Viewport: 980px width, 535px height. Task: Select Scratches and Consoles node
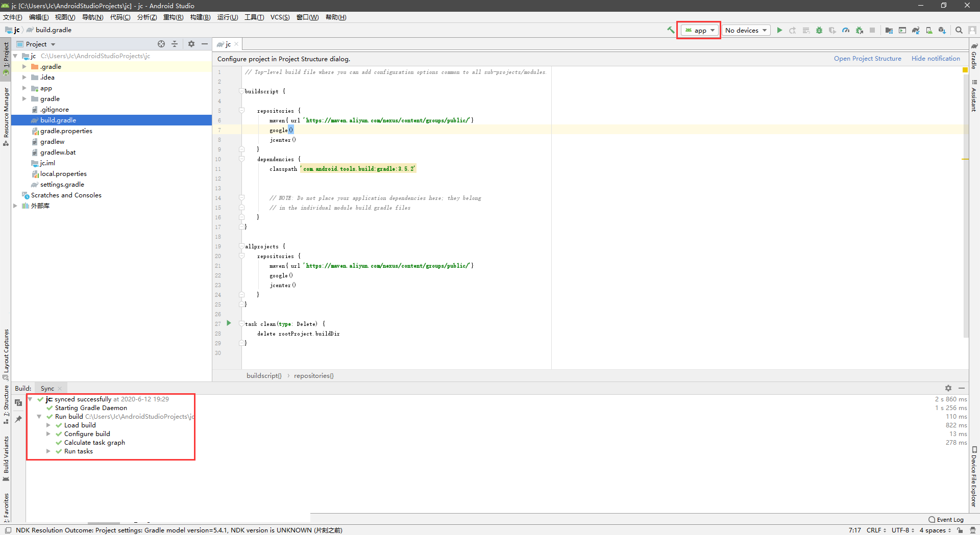click(x=66, y=195)
